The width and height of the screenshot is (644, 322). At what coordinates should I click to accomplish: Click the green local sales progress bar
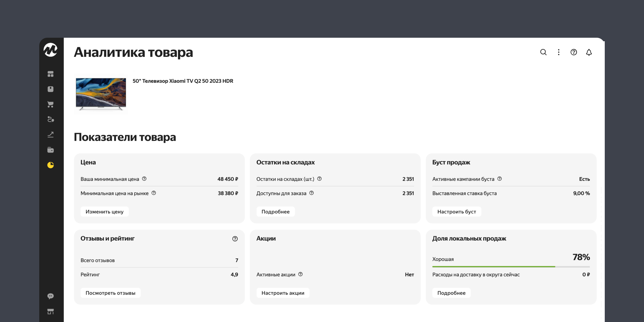[493, 266]
